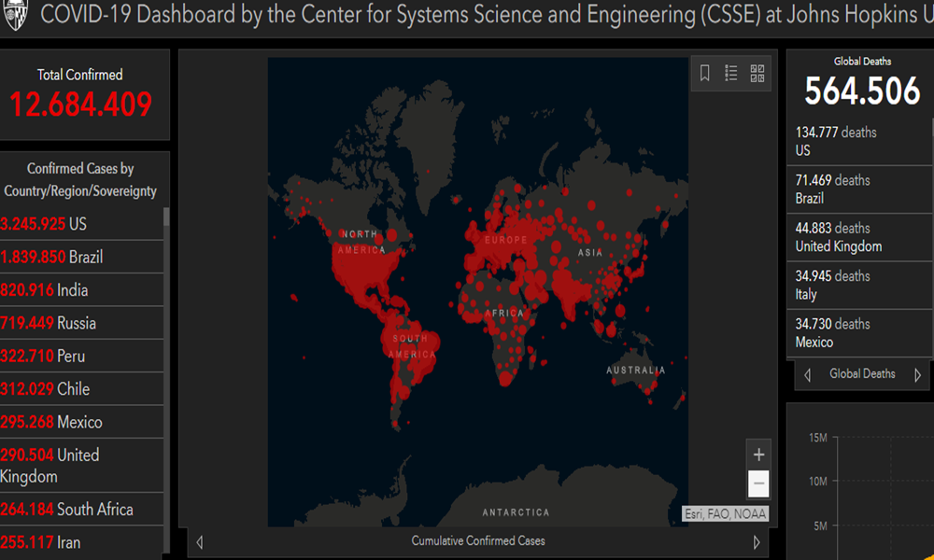
Task: Click the Esri, FAO, NOAA attribution
Action: click(725, 513)
